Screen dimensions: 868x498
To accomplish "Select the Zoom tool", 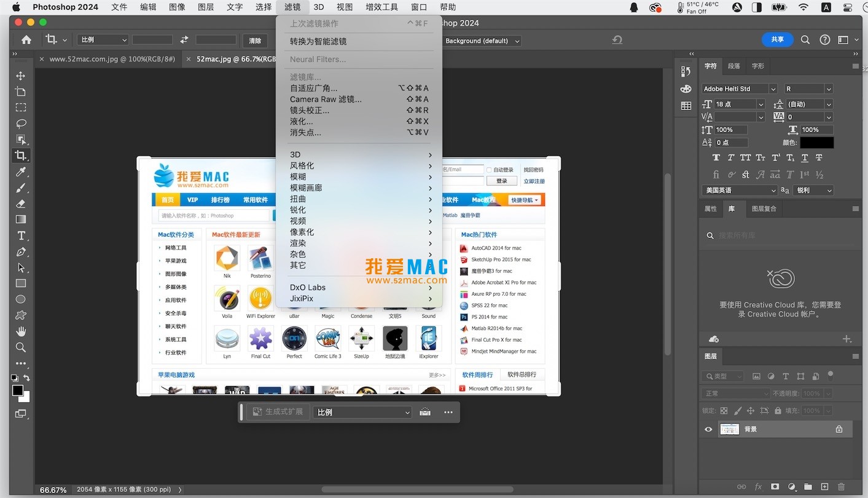I will pos(20,347).
